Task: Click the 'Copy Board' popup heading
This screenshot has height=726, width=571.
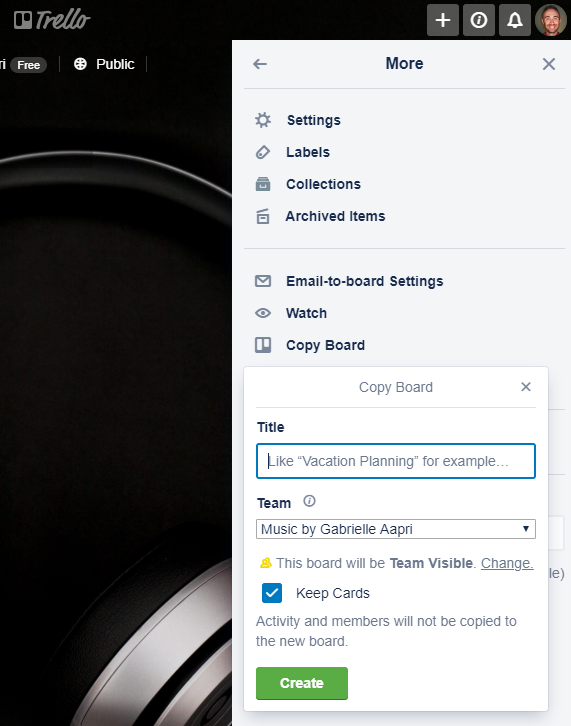Action: (x=396, y=387)
